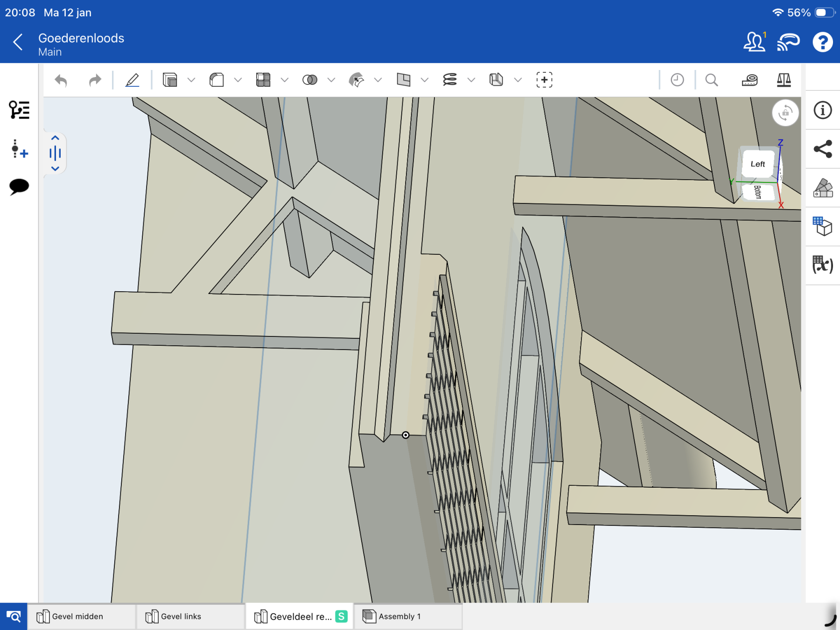Toggle the view rotation lock button
840x630 pixels.
pyautogui.click(x=785, y=112)
